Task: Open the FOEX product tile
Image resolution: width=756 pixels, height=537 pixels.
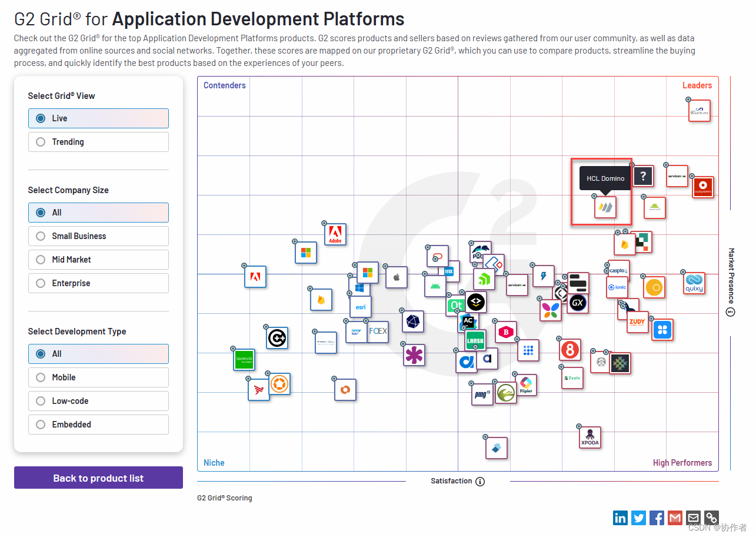Action: click(x=378, y=332)
